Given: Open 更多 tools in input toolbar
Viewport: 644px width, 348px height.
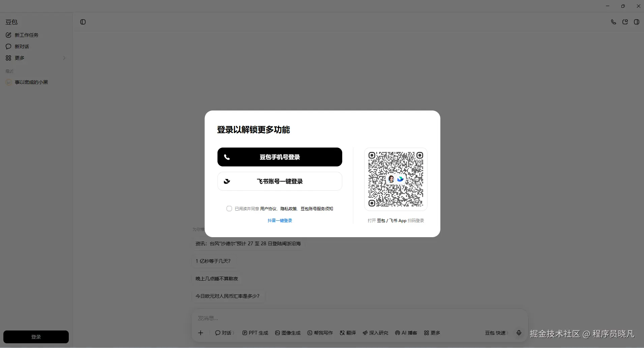Looking at the screenshot, I should tap(432, 333).
